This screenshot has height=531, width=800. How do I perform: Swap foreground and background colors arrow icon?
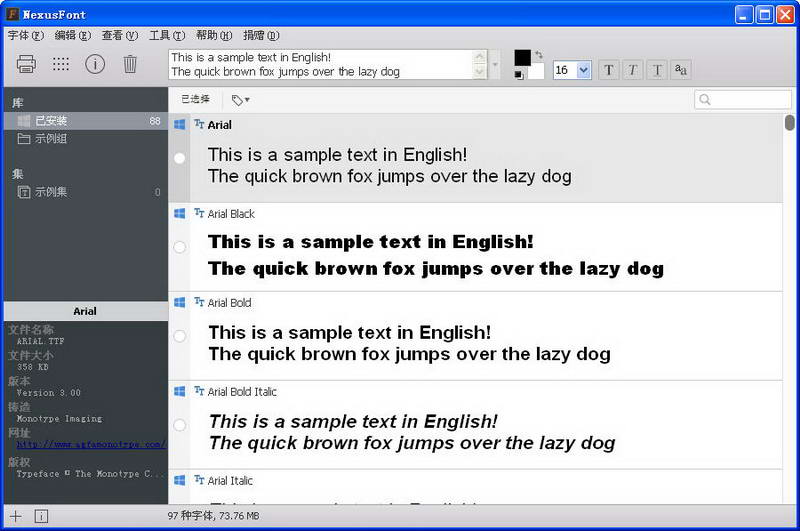[538, 55]
